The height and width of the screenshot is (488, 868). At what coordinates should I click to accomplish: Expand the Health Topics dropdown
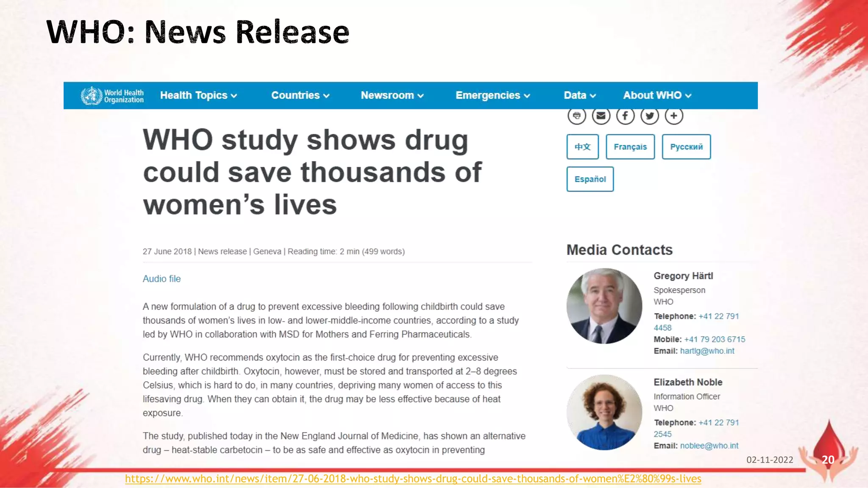coord(198,95)
